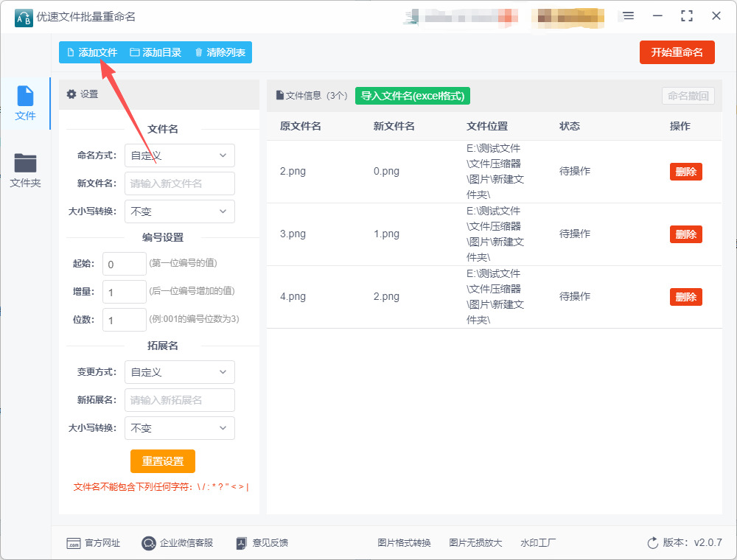Maximize the window with fullscreen icon
Viewport: 737px width, 560px height.
pyautogui.click(x=687, y=16)
